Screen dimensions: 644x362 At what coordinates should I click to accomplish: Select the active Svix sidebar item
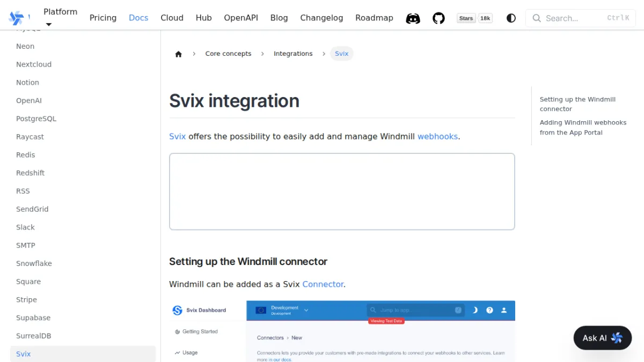point(83,354)
